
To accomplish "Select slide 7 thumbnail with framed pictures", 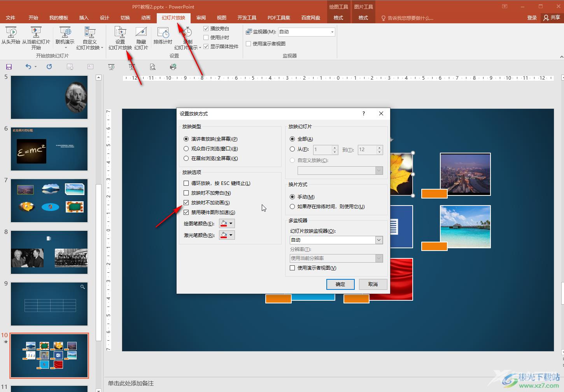I will click(49, 200).
